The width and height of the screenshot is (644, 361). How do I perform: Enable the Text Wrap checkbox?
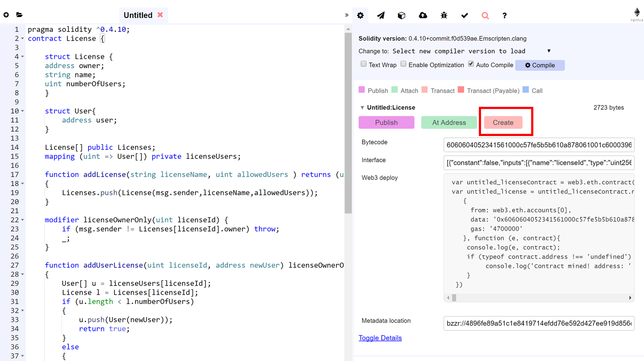click(363, 64)
